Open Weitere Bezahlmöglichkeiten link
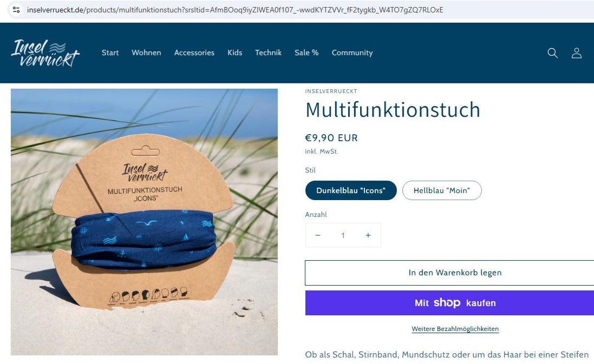Viewport: 594px width, 364px height. coord(455,329)
